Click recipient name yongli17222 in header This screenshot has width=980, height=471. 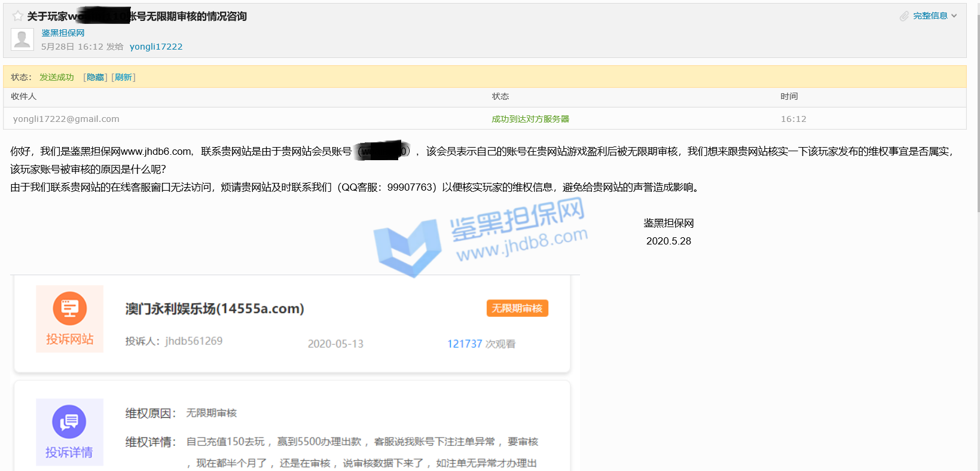click(156, 47)
